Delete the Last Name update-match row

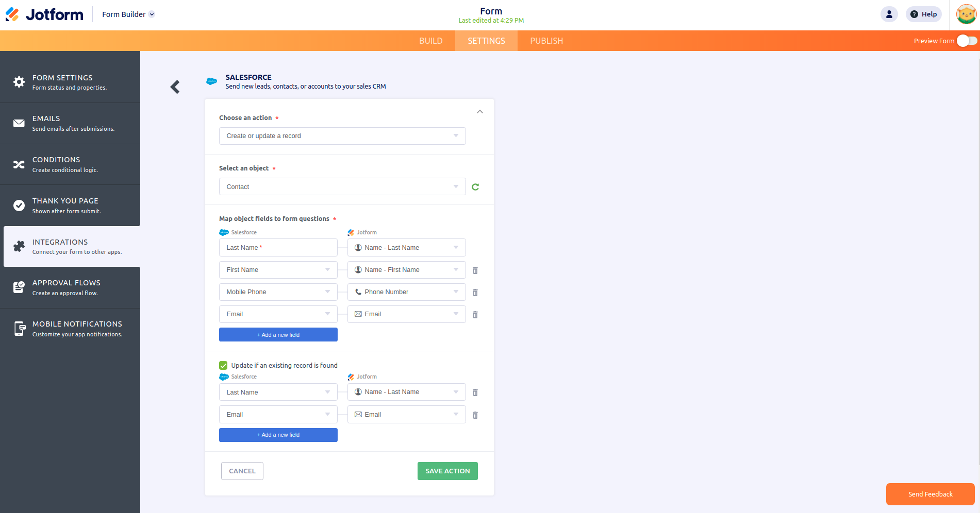(475, 392)
